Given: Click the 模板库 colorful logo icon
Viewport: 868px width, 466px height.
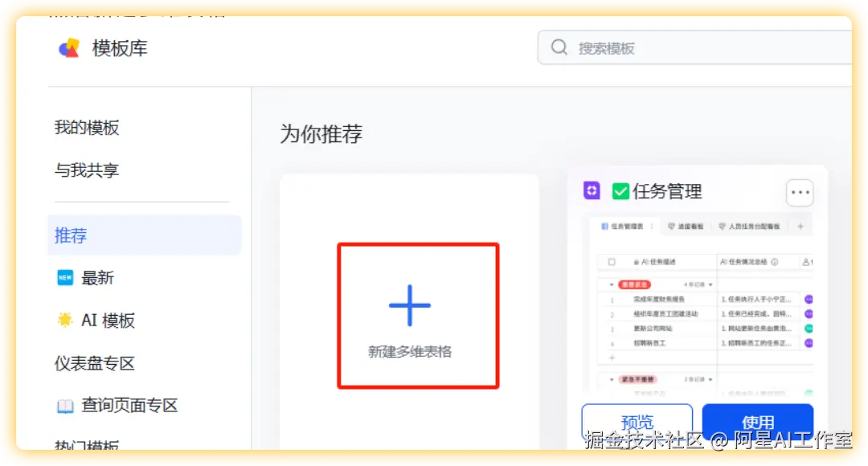Looking at the screenshot, I should click(69, 47).
